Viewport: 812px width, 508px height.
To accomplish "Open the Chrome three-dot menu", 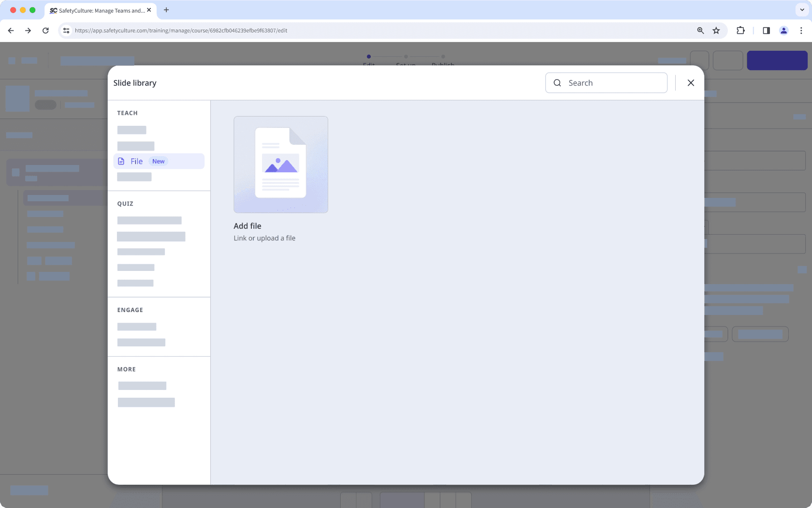I will pyautogui.click(x=801, y=30).
